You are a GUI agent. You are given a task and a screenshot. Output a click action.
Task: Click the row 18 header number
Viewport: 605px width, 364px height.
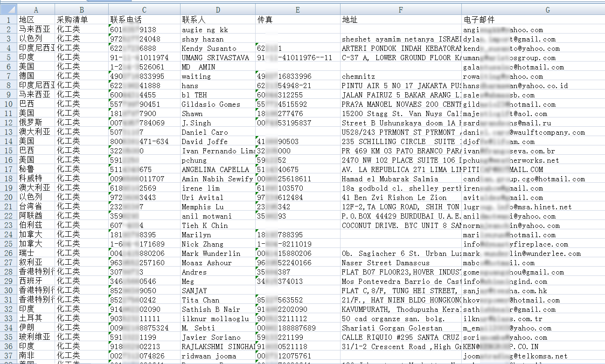(8, 179)
